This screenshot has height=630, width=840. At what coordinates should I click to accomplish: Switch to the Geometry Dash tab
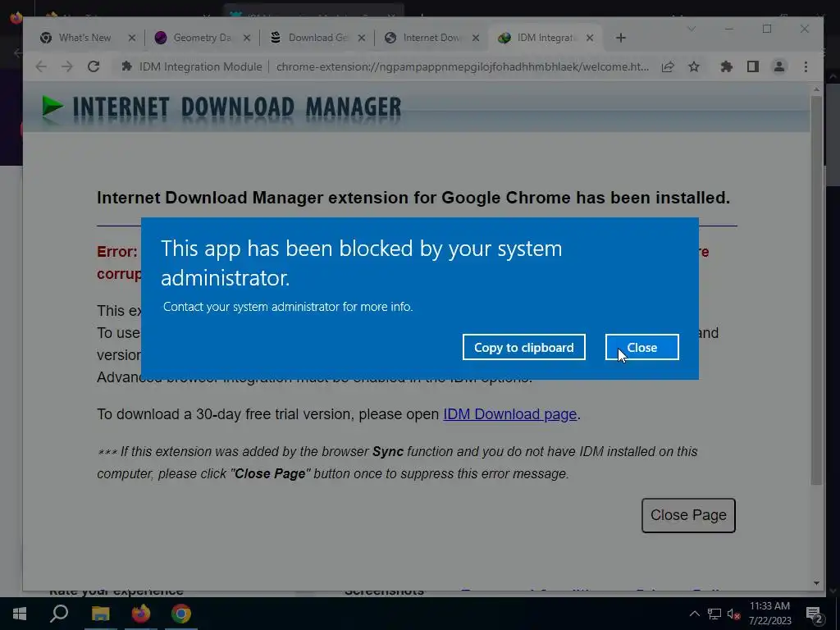202,38
